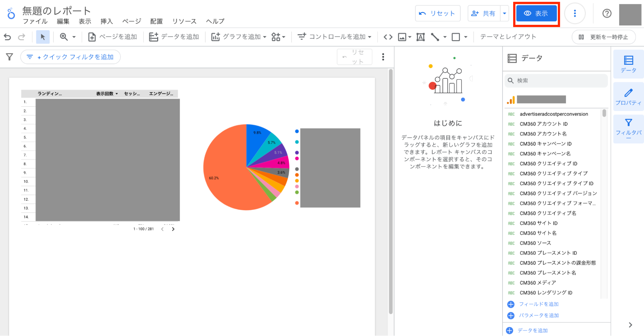Viewport: 644px width, 336px height.
Task: Switch to the プロパティ side panel tab
Action: pos(628,97)
